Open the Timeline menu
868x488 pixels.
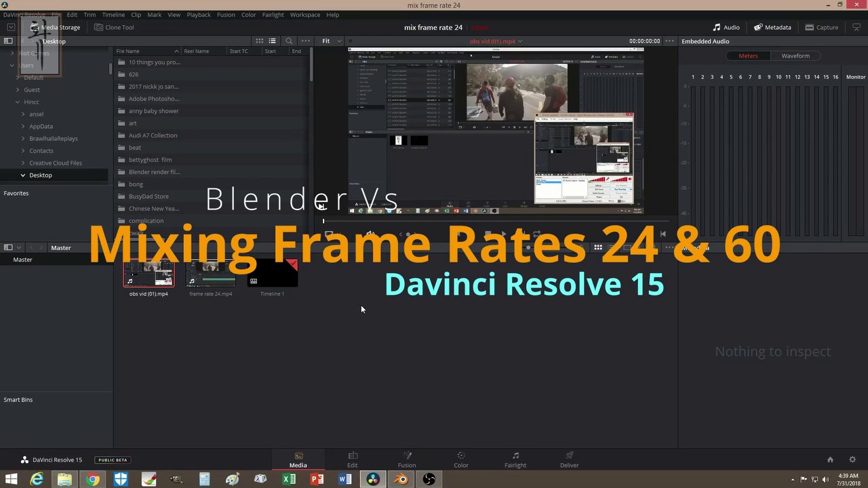(x=113, y=14)
